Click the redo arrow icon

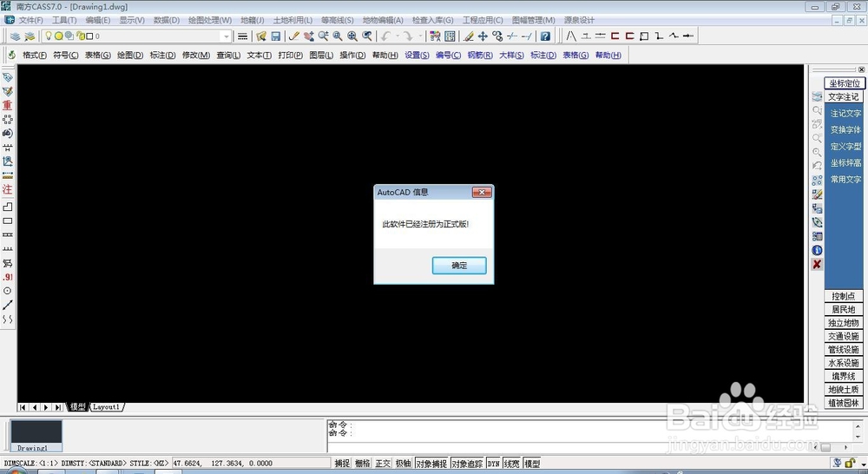(x=408, y=36)
